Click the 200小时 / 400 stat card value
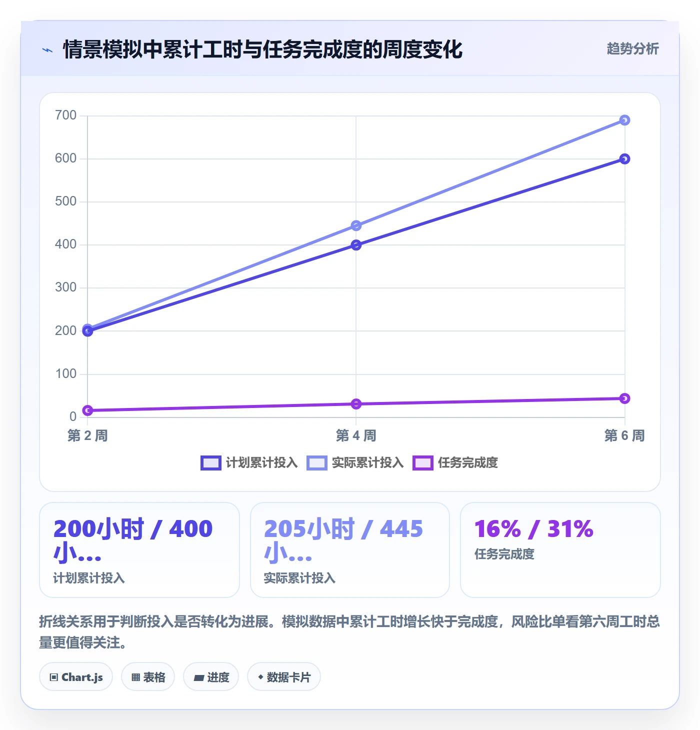 tap(133, 540)
